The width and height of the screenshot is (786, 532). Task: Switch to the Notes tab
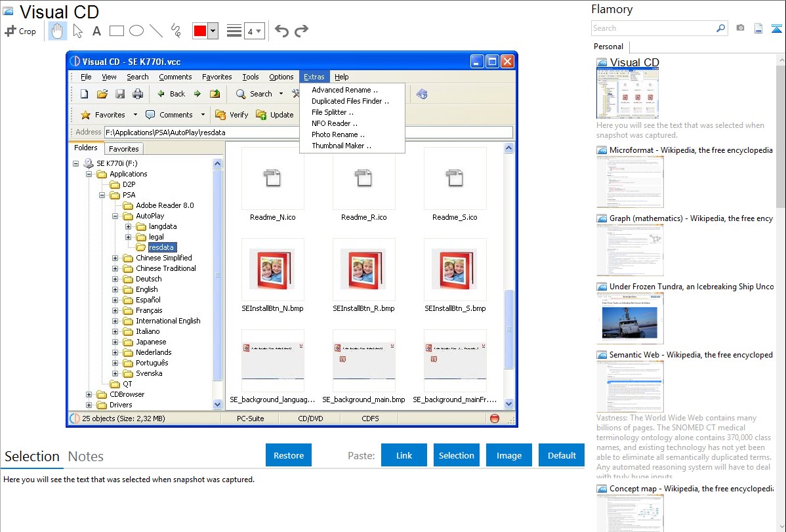click(x=86, y=457)
